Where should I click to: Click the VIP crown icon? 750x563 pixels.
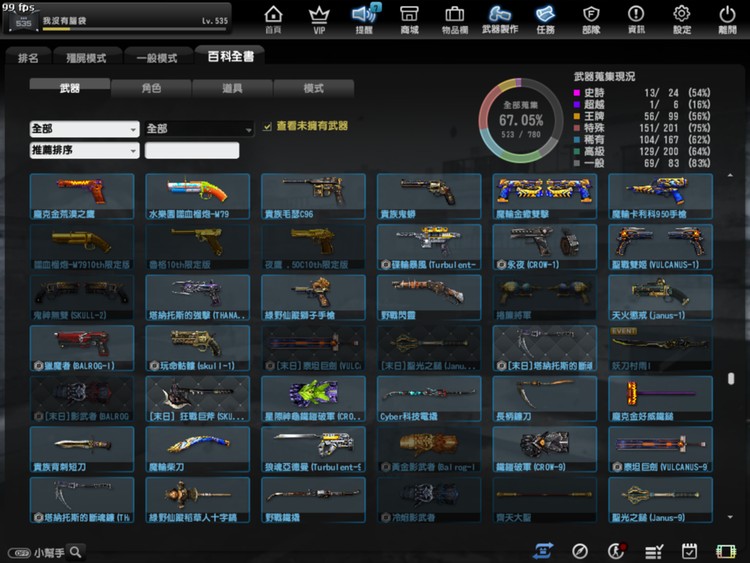tap(319, 18)
